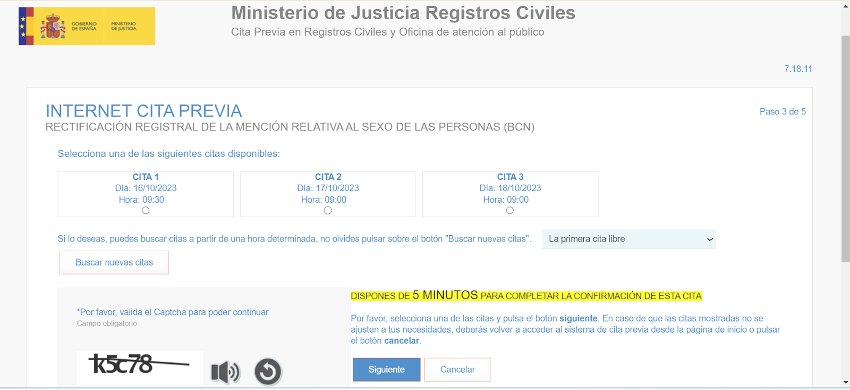This screenshot has height=390, width=850.
Task: Proceed with the Siguiente button
Action: [x=387, y=369]
